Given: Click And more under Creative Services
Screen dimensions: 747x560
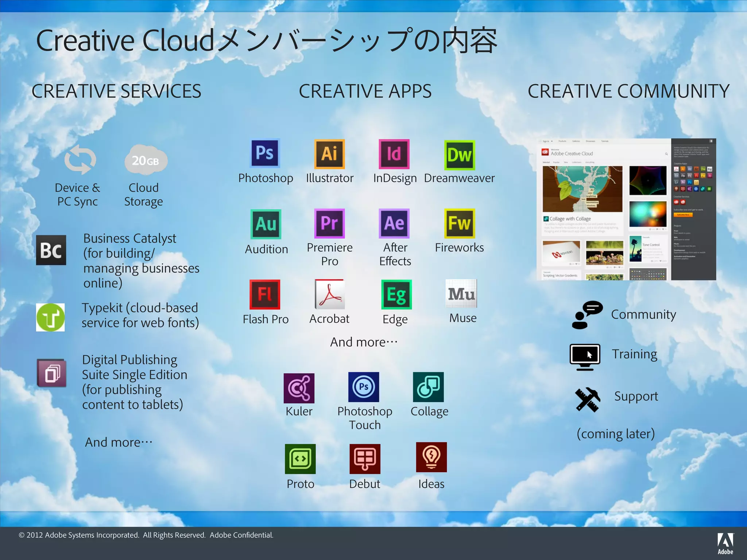Looking at the screenshot, I should click(119, 442).
